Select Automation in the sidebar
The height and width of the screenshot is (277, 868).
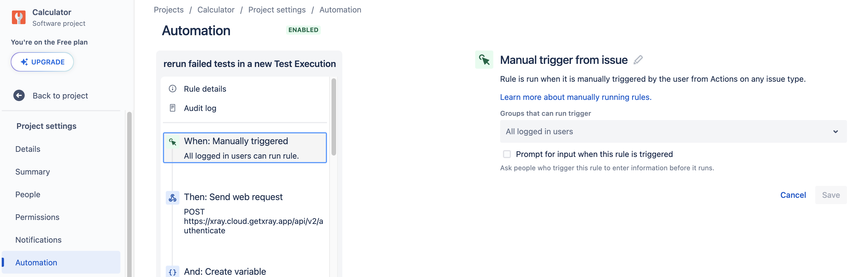[61, 263]
